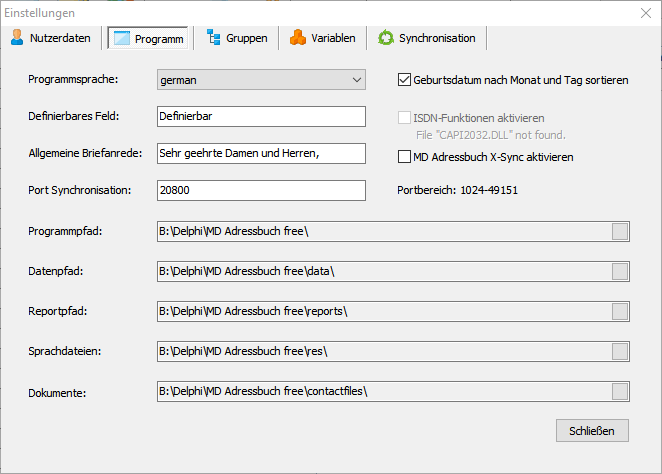Toggle Geburtsdatum nach Monat und Tag sortieren
662x474 pixels.
(x=513, y=80)
